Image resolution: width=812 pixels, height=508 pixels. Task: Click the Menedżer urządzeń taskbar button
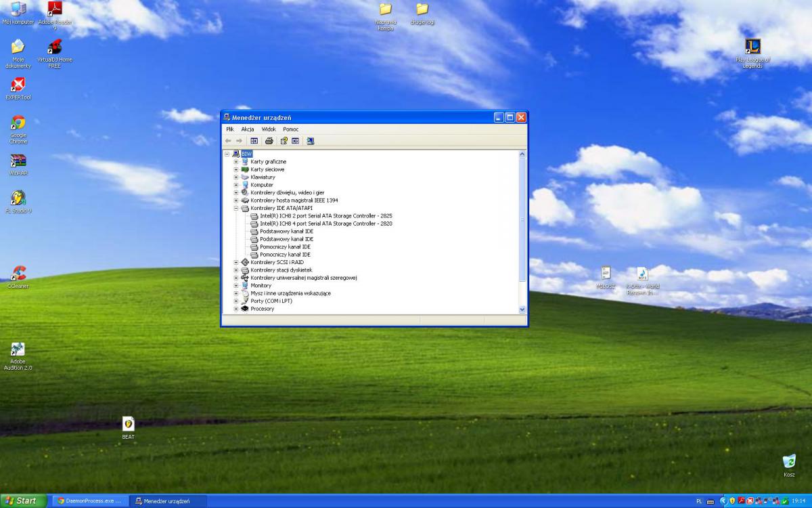[167, 501]
